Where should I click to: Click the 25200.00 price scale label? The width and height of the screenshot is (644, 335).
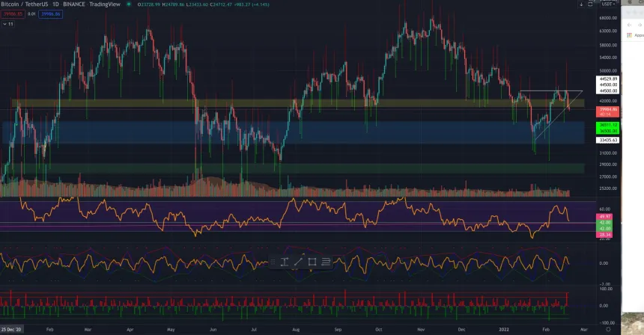(608, 188)
